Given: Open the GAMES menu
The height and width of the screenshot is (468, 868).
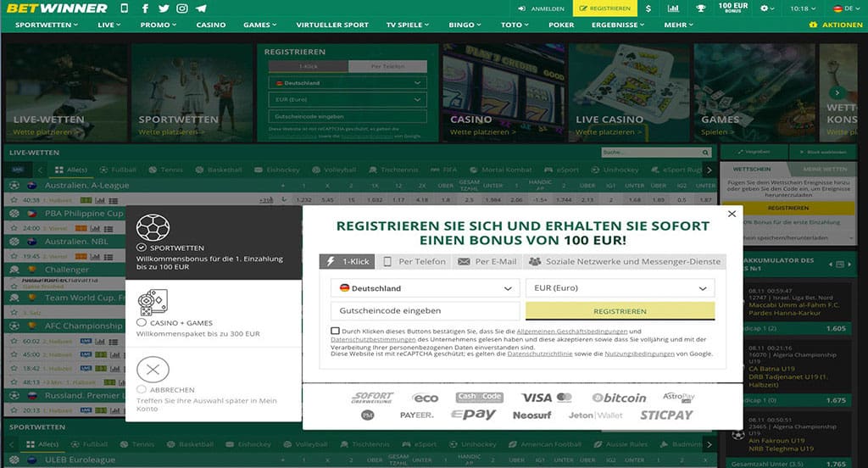Looking at the screenshot, I should pos(259,25).
